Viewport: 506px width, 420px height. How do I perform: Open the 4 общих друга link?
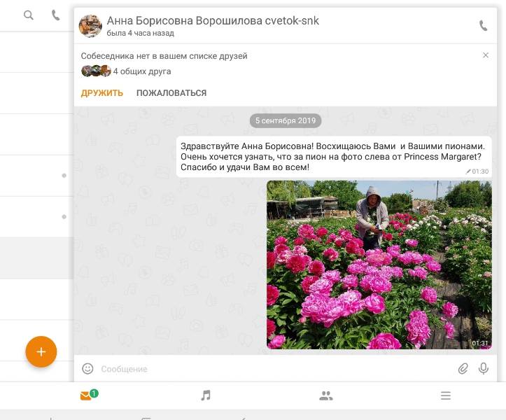[x=142, y=71]
